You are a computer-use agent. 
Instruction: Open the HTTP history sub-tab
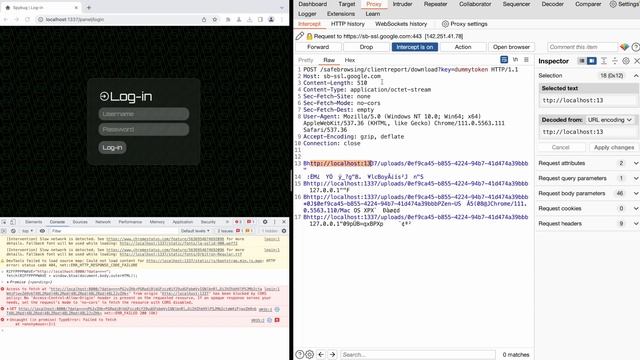348,24
